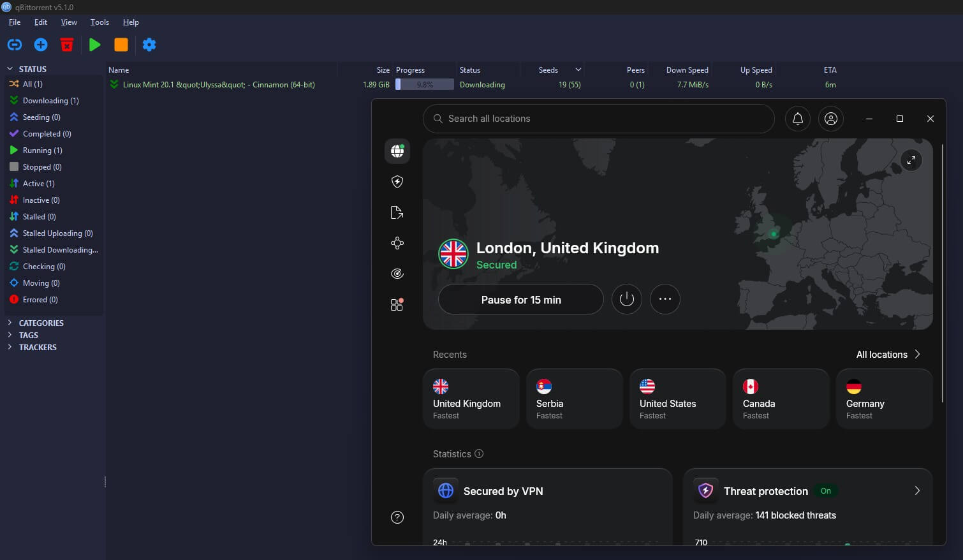Click the Add torrent file plus icon
Viewport: 963px width, 560px height.
coord(41,45)
